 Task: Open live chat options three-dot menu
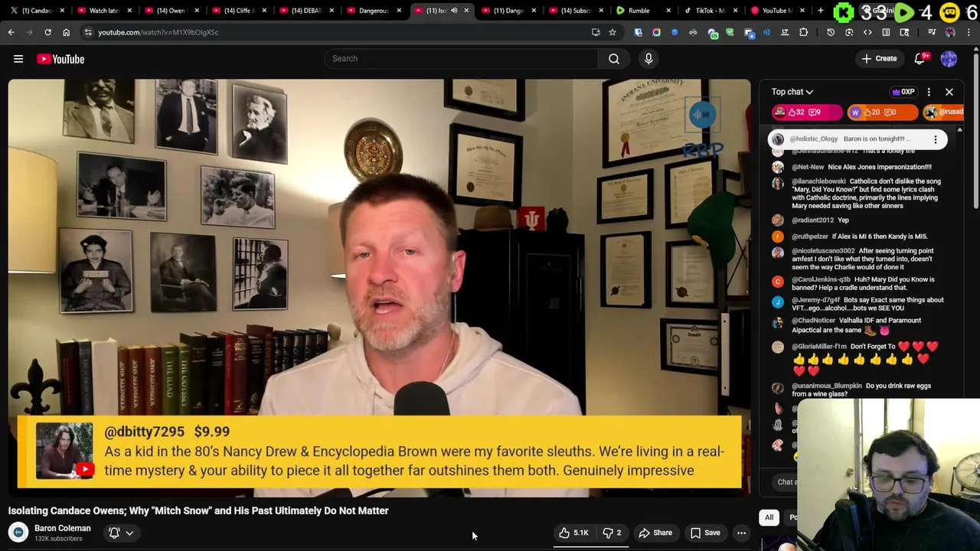929,92
